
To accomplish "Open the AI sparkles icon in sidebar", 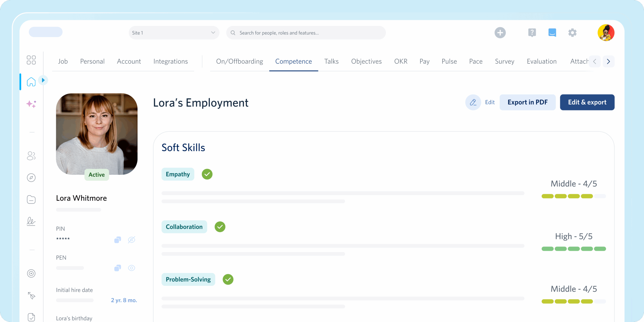I will (31, 104).
